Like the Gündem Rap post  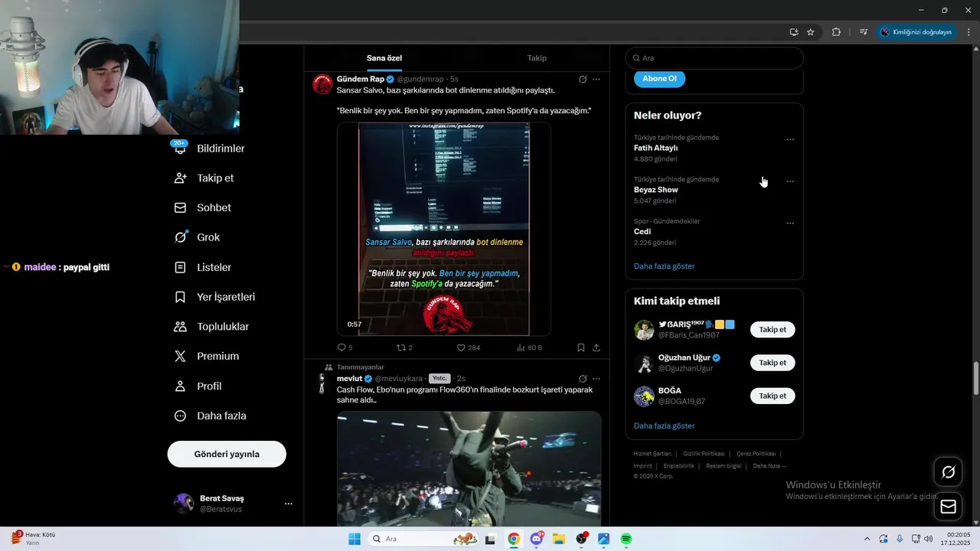point(468,347)
